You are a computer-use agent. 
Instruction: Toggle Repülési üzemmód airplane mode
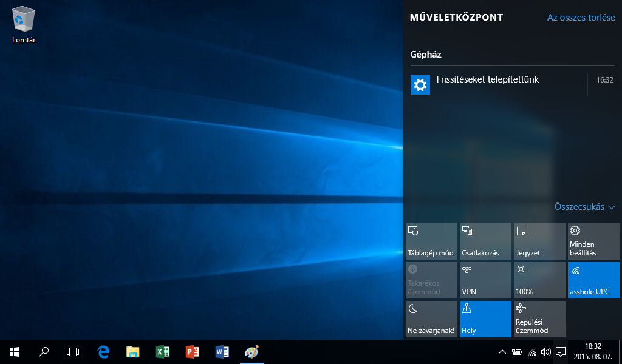[x=539, y=318]
